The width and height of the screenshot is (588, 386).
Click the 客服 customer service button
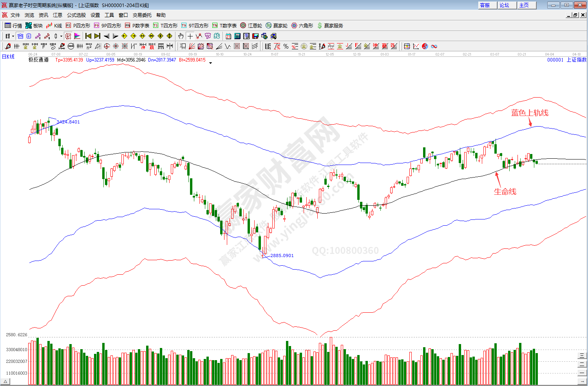click(485, 5)
